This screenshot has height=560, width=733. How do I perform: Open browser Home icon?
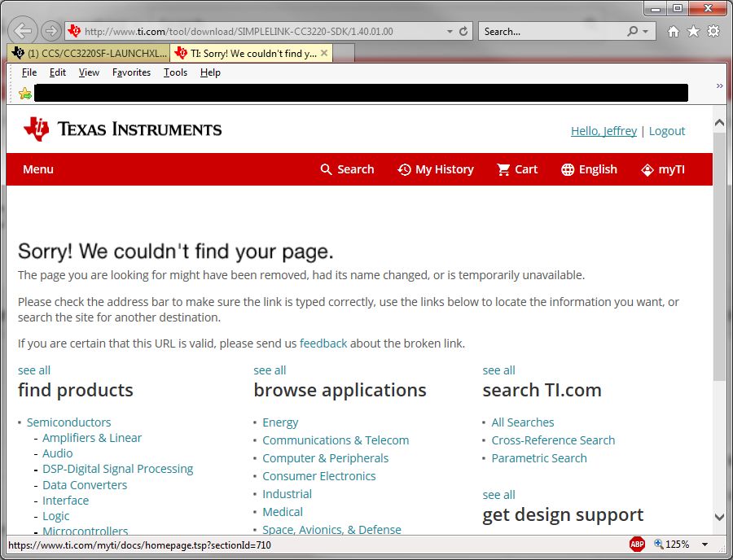click(x=674, y=31)
